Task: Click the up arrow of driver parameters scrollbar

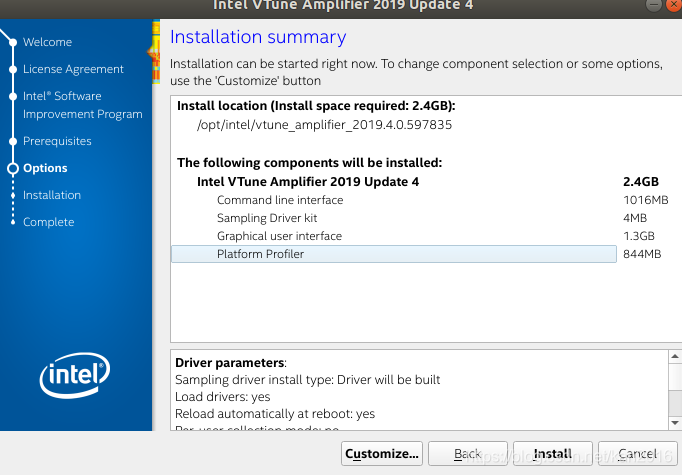Action: coord(675,357)
